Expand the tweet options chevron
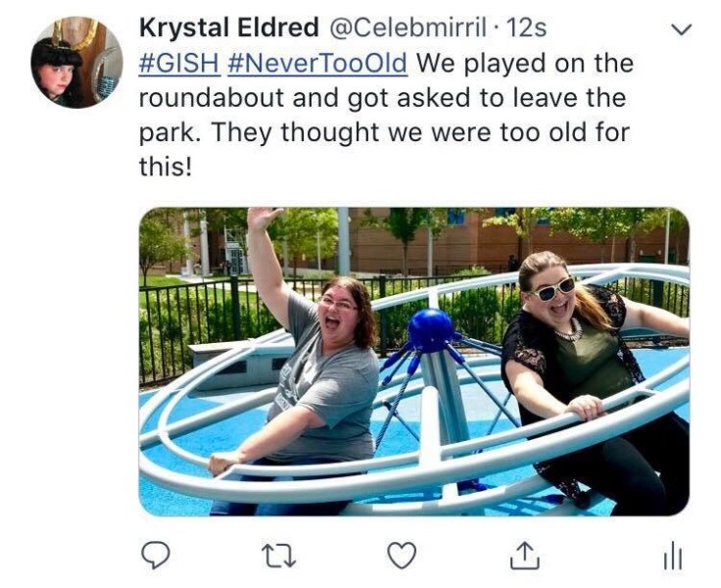721x588 pixels. (x=681, y=30)
